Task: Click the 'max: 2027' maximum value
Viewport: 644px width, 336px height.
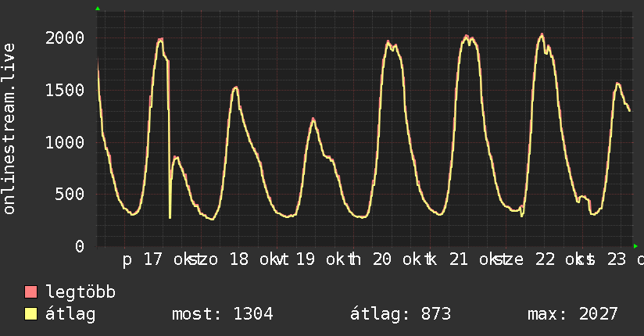Action: pyautogui.click(x=573, y=314)
